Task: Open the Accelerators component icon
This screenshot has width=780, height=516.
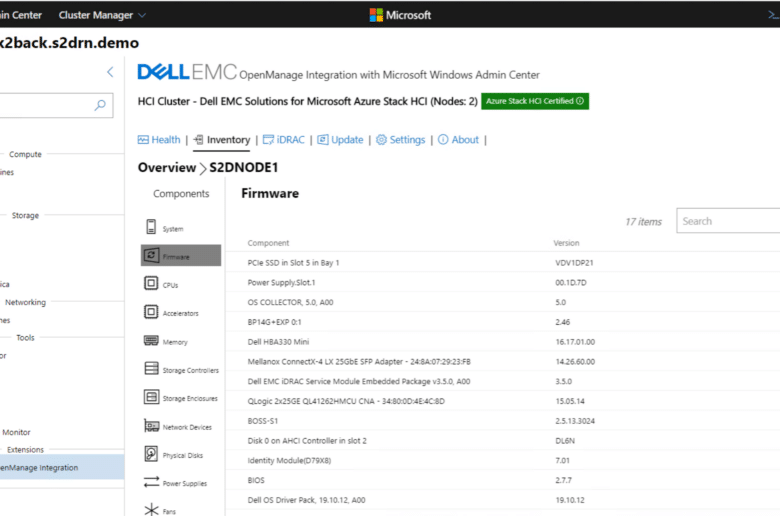Action: tap(151, 311)
